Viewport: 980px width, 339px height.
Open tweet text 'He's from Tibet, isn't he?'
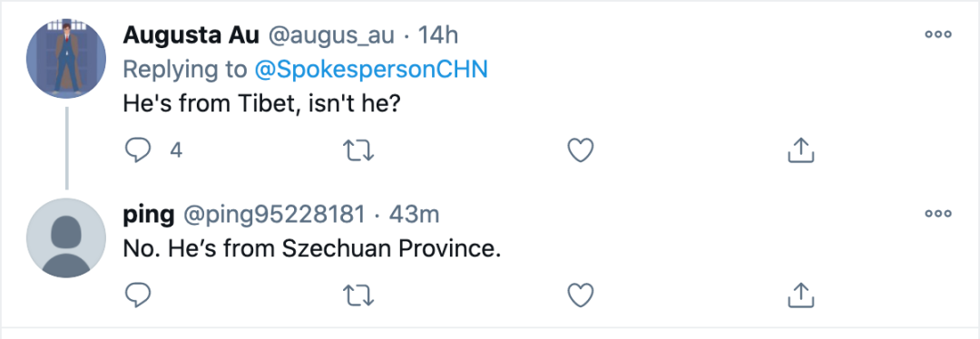[261, 103]
